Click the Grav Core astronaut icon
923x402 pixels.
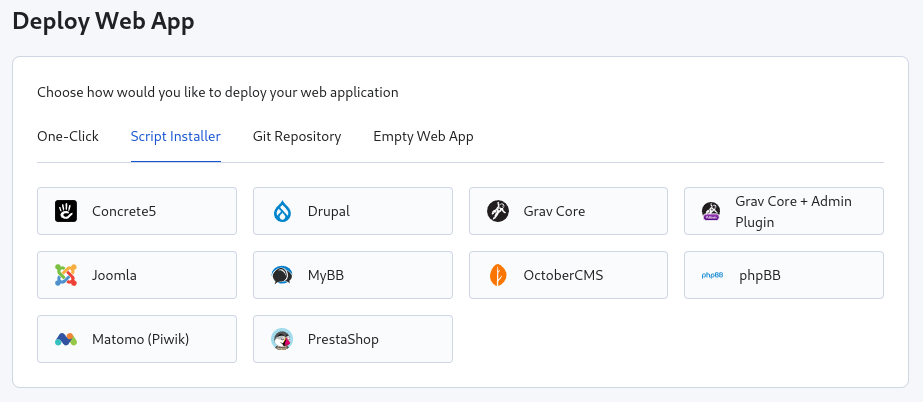tap(498, 211)
